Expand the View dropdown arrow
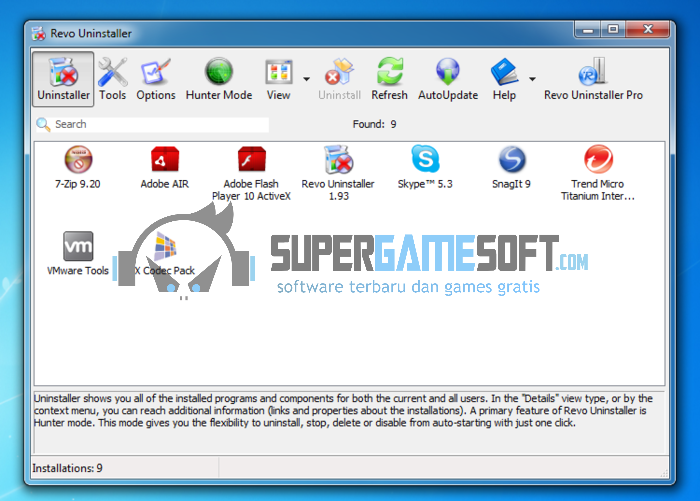Image resolution: width=700 pixels, height=501 pixels. [306, 79]
